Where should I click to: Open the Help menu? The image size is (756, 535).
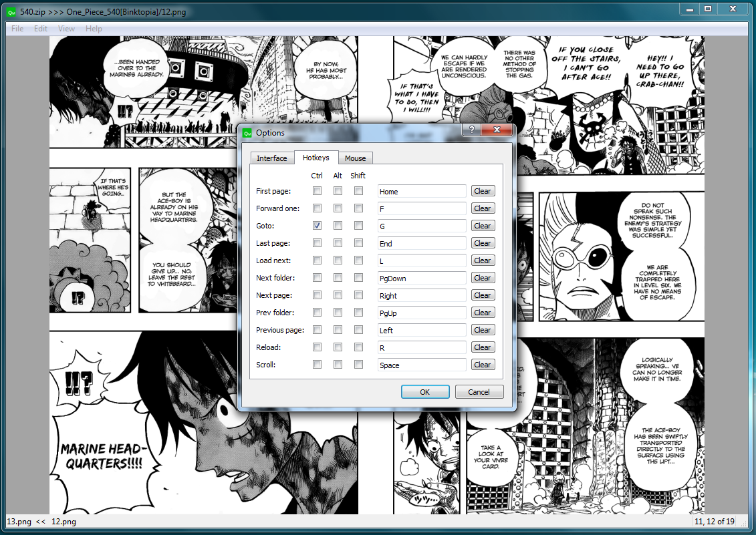tap(94, 29)
